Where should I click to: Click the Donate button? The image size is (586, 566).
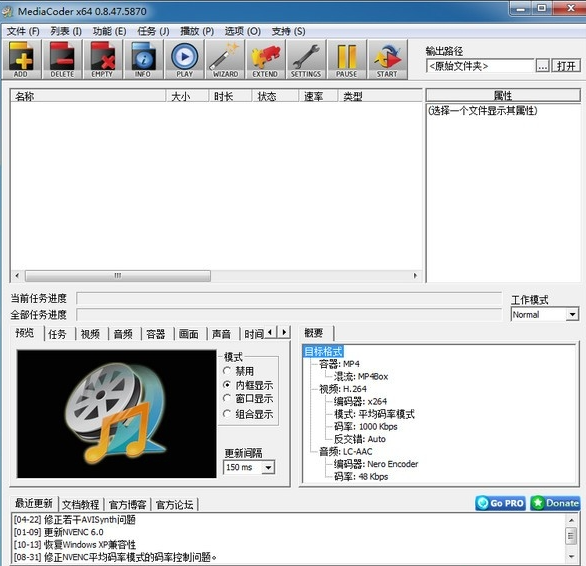click(x=555, y=503)
